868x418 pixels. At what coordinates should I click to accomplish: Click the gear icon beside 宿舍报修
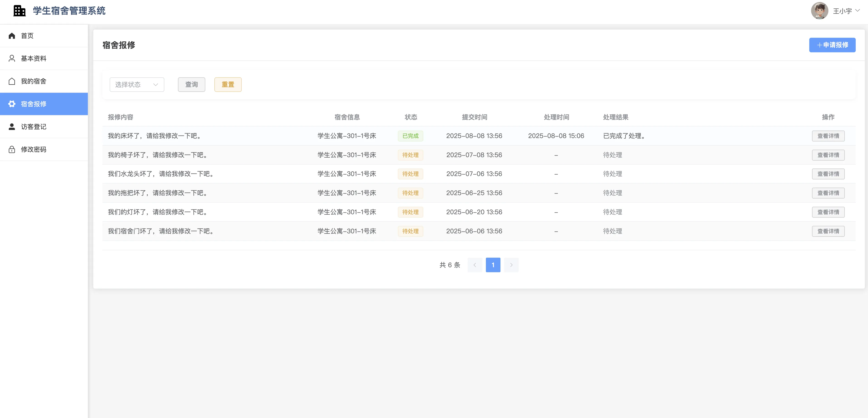coord(12,104)
